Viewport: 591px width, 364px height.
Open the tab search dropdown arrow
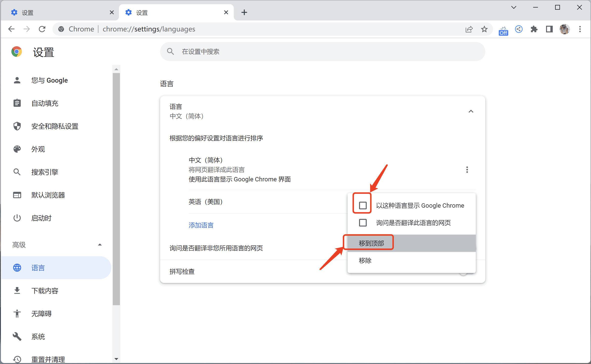[x=514, y=7]
